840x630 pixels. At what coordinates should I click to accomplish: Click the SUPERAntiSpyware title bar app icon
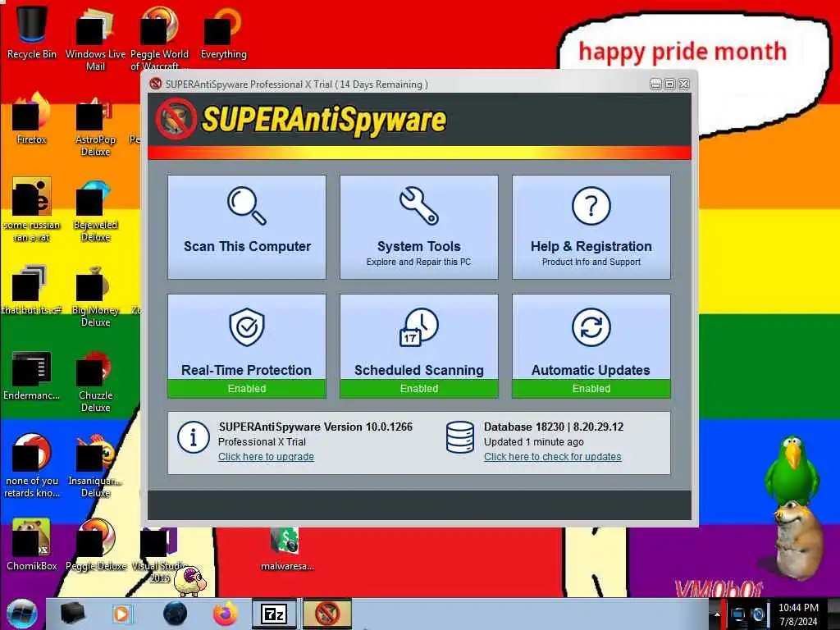(155, 84)
